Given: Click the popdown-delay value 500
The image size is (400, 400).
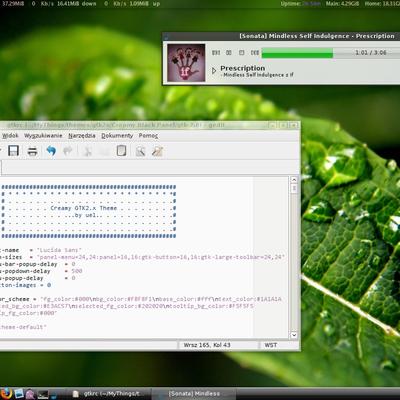Looking at the screenshot, I should 77,271.
